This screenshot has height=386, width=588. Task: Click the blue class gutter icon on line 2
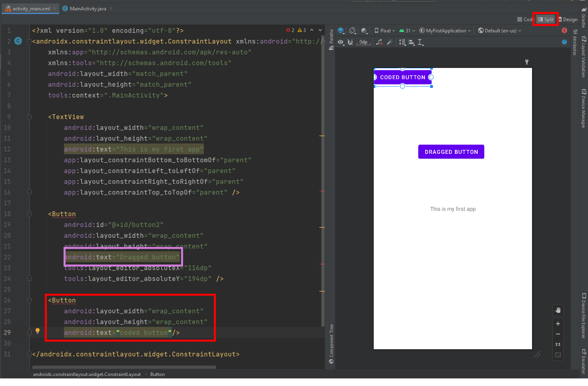(18, 41)
